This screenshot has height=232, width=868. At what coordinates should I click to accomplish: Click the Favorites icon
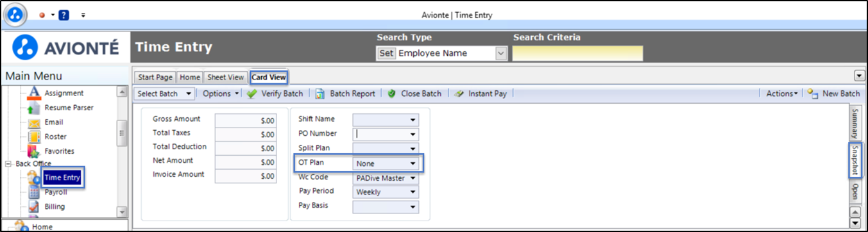(x=35, y=152)
